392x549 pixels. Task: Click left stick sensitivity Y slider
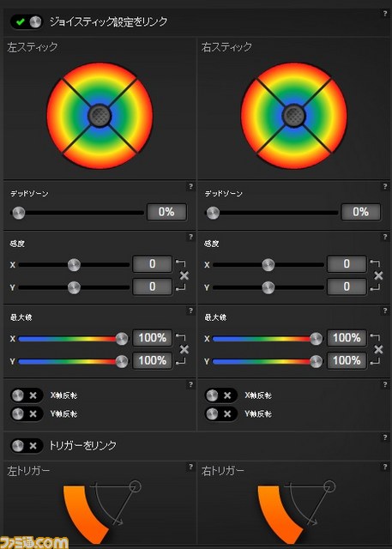pyautogui.click(x=74, y=288)
